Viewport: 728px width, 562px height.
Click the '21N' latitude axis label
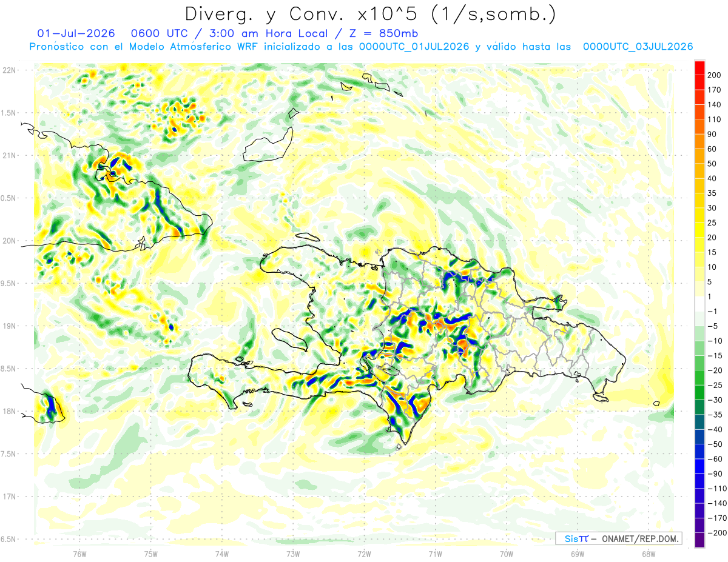tap(9, 155)
